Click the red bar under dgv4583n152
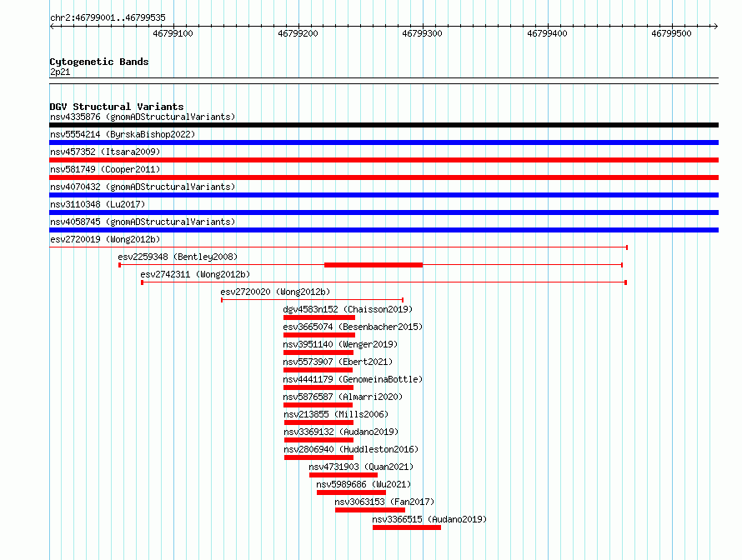Screen dimensions: 742x560 [319, 317]
